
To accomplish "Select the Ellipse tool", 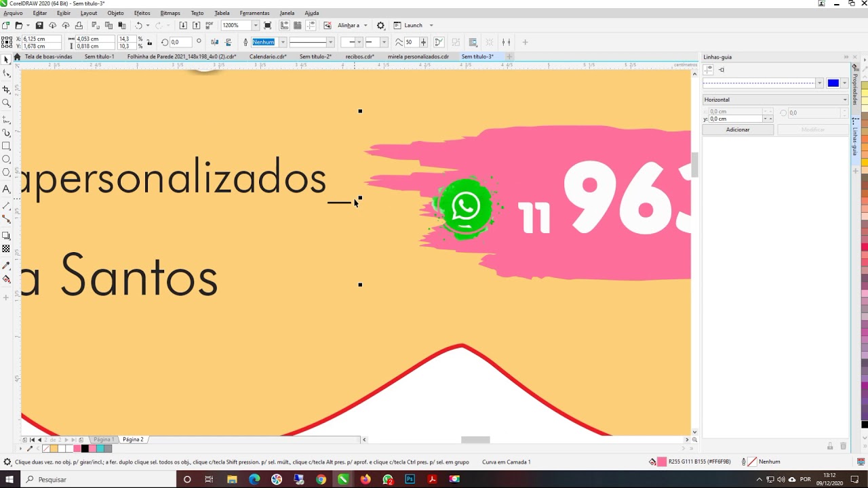I will click(6, 159).
